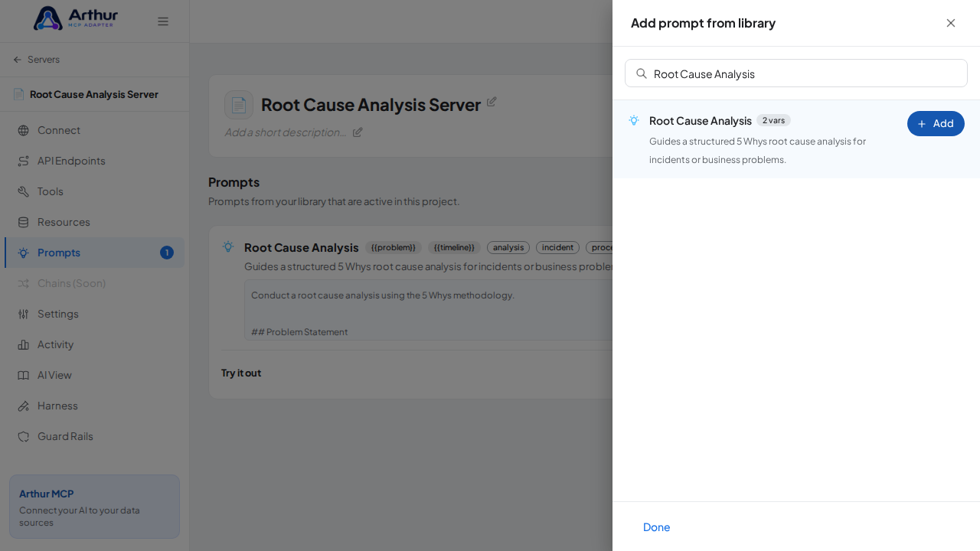
Task: Click the API Endpoints route icon
Action: (x=24, y=161)
